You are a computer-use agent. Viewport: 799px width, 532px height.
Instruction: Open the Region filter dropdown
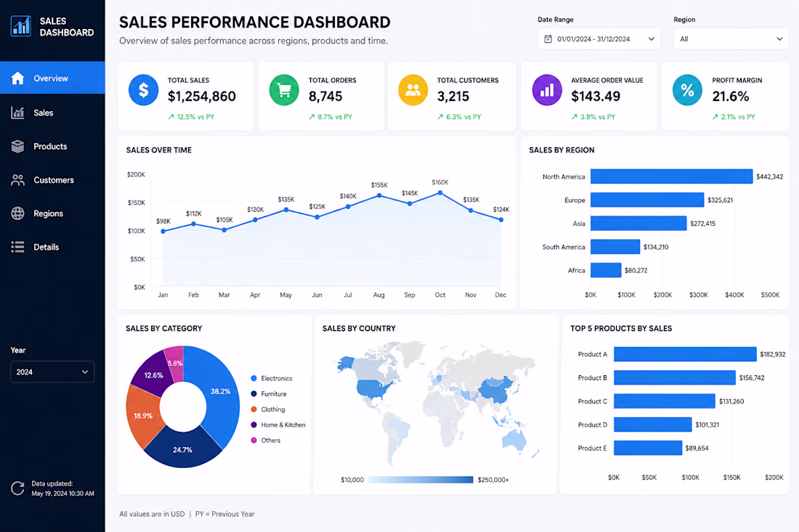731,38
